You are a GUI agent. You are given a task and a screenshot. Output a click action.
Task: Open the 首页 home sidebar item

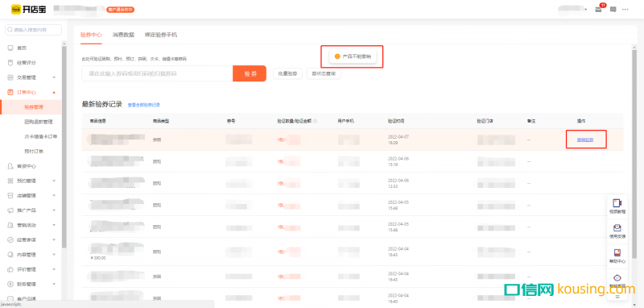tap(22, 48)
